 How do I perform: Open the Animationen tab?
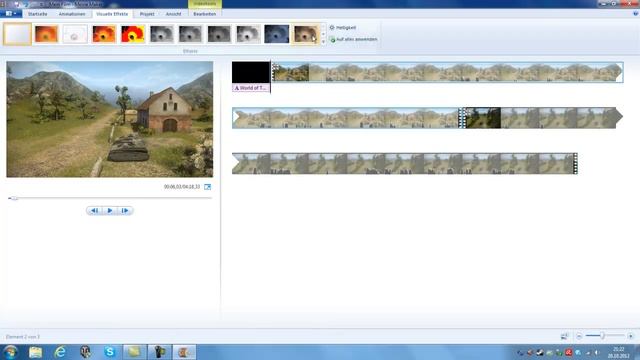click(72, 14)
